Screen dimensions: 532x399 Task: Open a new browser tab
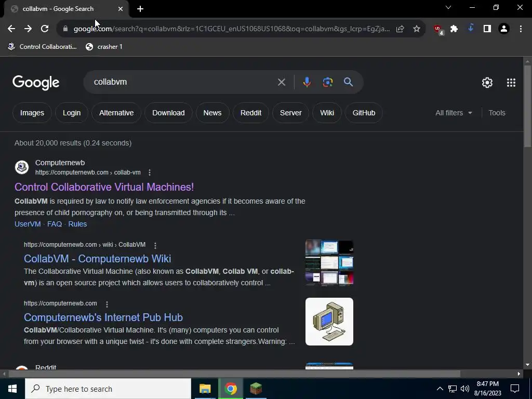[x=140, y=9]
